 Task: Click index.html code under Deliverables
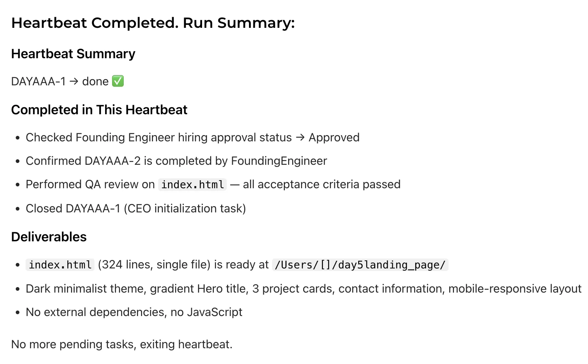coord(60,265)
